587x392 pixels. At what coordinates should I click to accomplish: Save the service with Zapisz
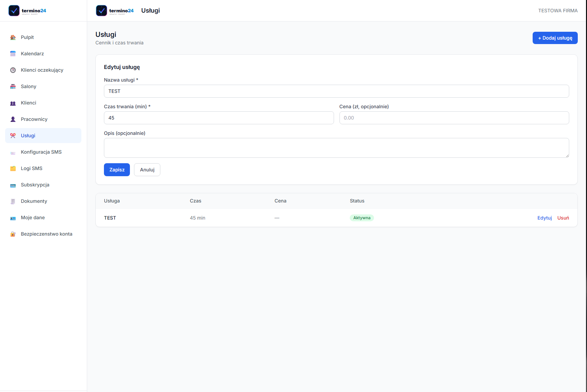click(x=117, y=170)
